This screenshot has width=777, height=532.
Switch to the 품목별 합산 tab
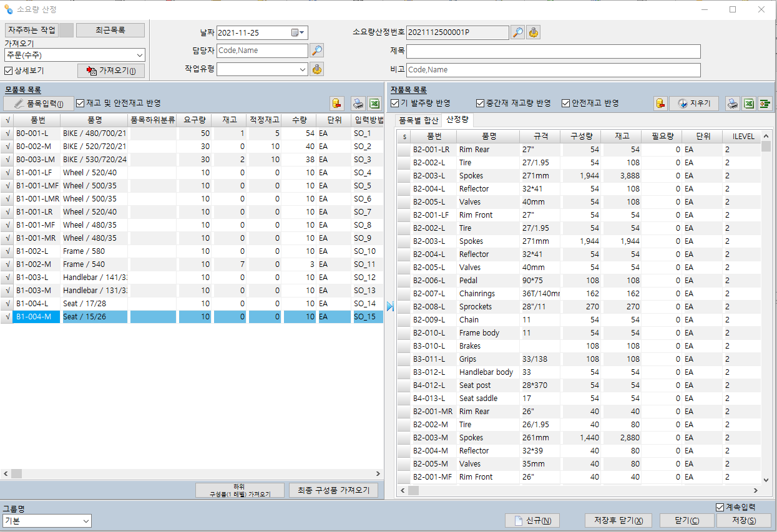coord(419,120)
